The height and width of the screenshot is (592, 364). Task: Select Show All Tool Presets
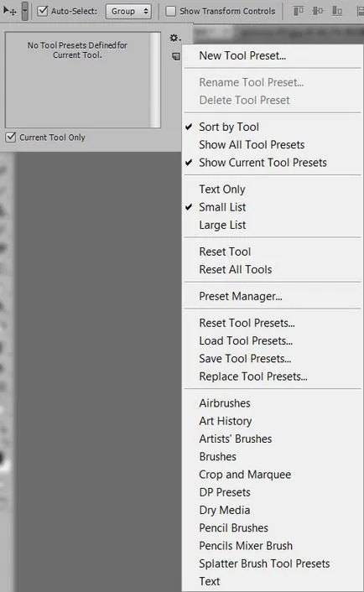pyautogui.click(x=252, y=144)
